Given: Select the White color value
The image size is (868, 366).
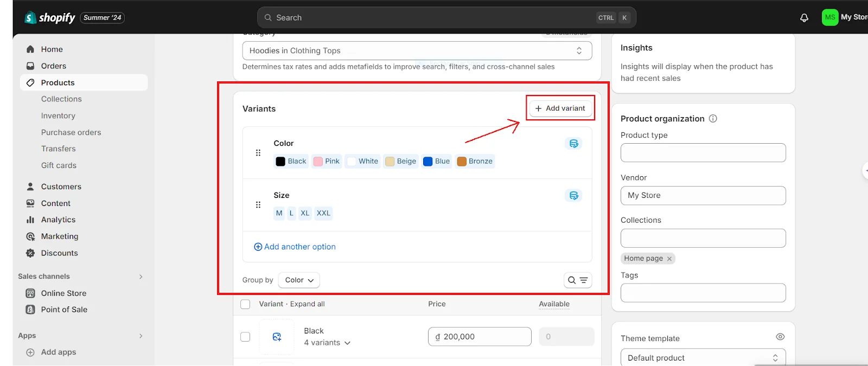Looking at the screenshot, I should pos(362,161).
